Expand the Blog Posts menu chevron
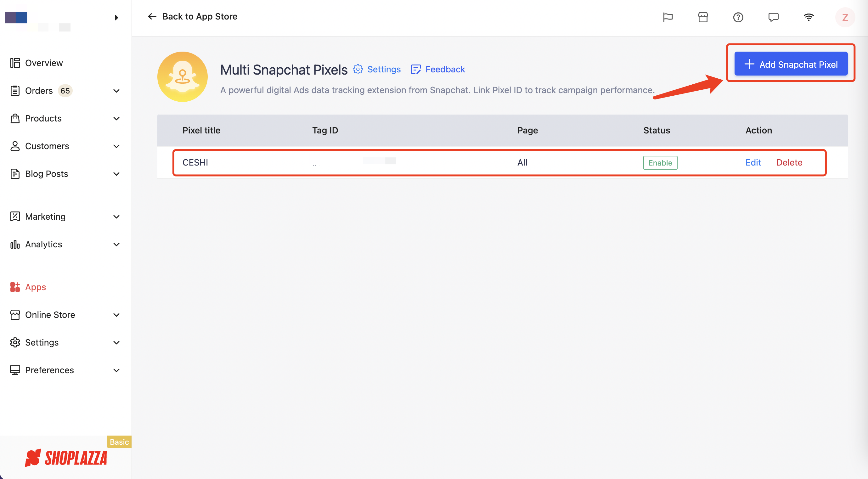This screenshot has height=479, width=868. (x=116, y=174)
